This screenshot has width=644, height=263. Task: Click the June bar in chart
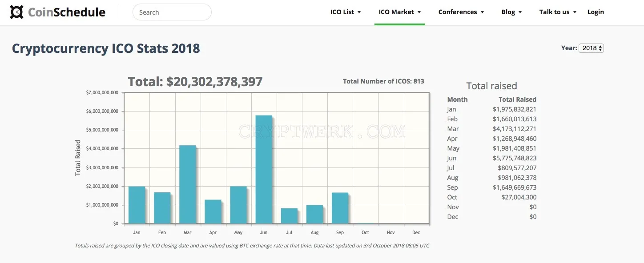click(264, 169)
